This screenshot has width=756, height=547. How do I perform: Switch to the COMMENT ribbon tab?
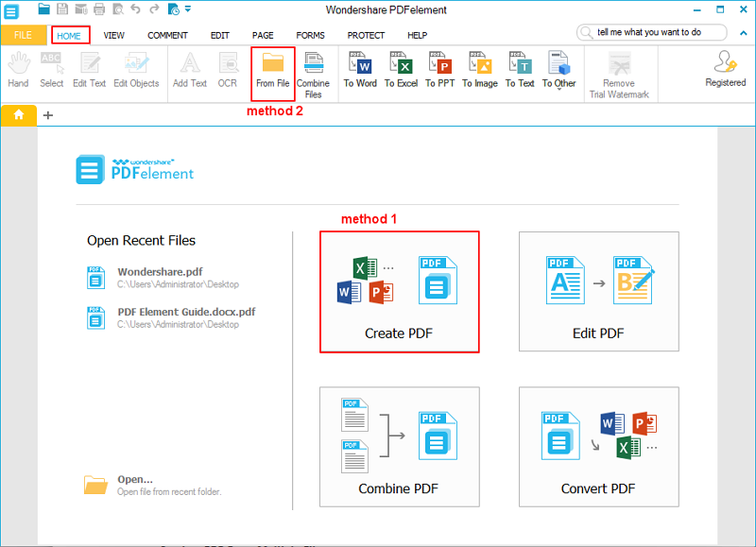[x=167, y=35]
